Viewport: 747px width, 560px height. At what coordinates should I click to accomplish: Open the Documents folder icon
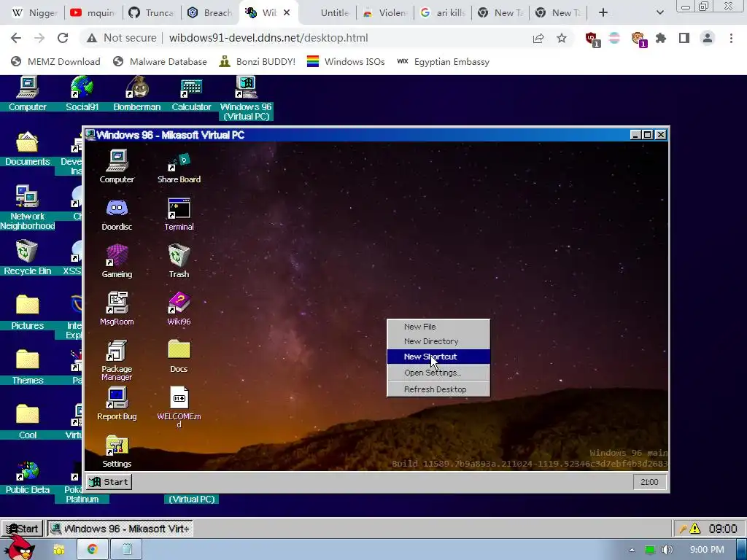pyautogui.click(x=27, y=149)
